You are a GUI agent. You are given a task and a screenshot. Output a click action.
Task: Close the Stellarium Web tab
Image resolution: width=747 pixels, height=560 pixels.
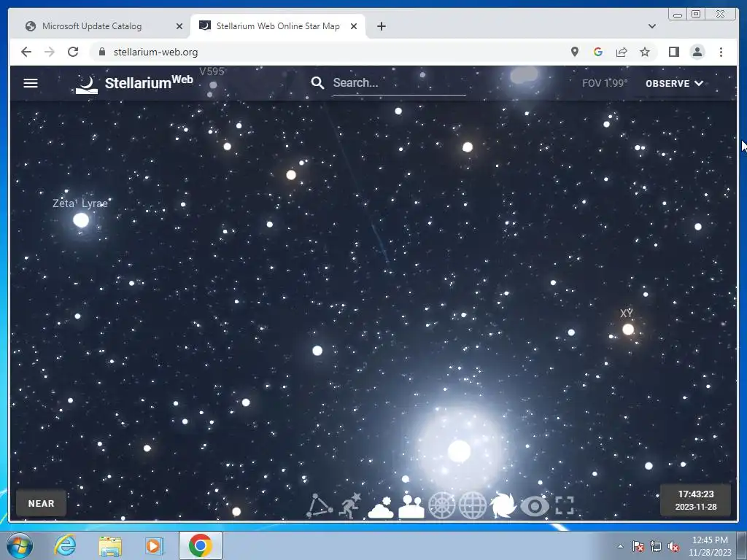click(x=354, y=26)
